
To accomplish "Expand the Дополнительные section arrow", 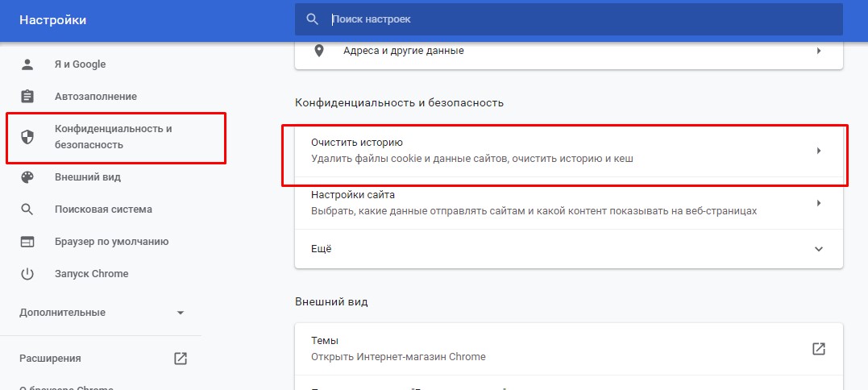I will tap(181, 313).
